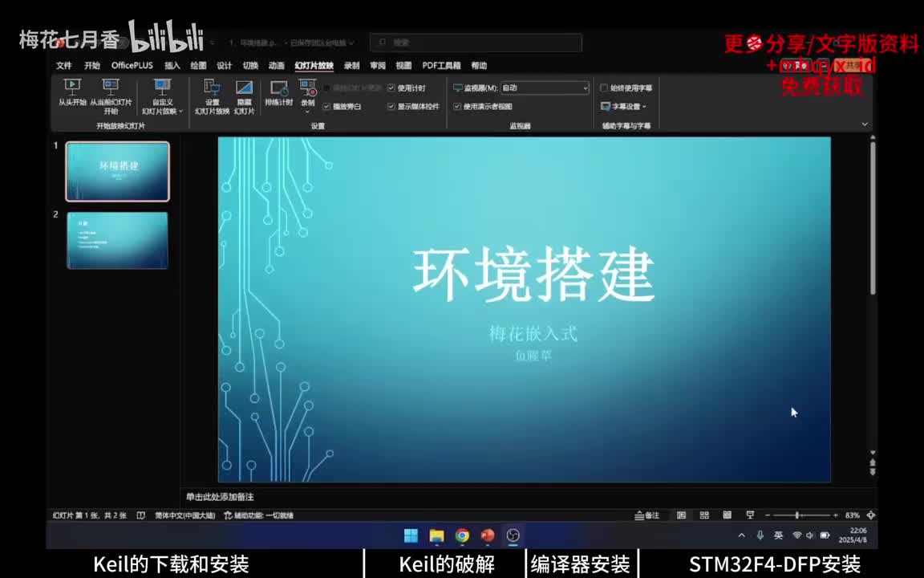Image resolution: width=924 pixels, height=578 pixels.
Task: Select slide 2 thumbnail
Action: (x=118, y=241)
